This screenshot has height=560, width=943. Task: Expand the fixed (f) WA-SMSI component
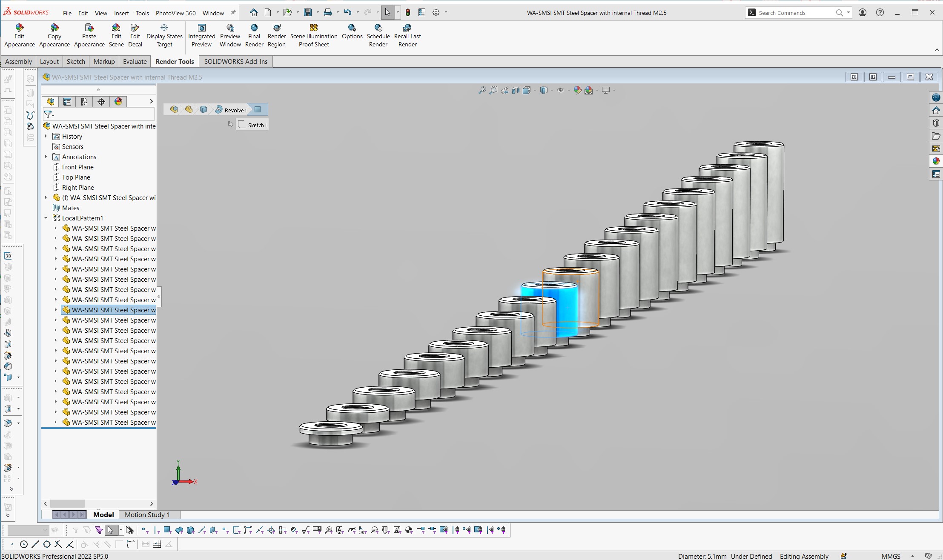[x=46, y=197]
